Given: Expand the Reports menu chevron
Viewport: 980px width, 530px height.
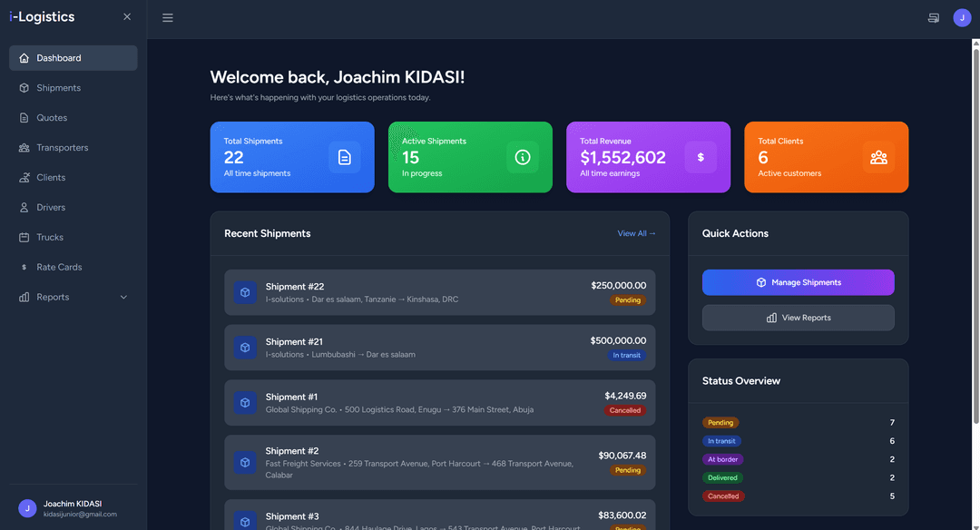Looking at the screenshot, I should tap(124, 298).
